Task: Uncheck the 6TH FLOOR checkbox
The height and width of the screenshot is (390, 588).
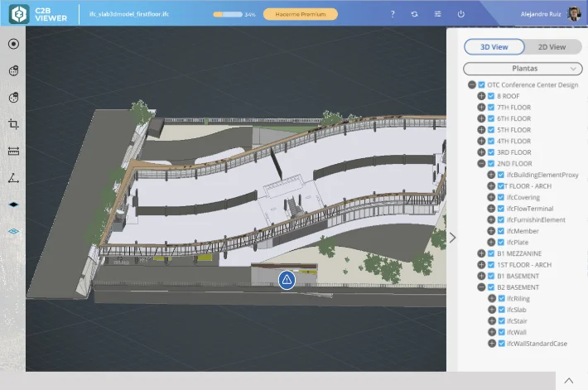Action: 491,118
